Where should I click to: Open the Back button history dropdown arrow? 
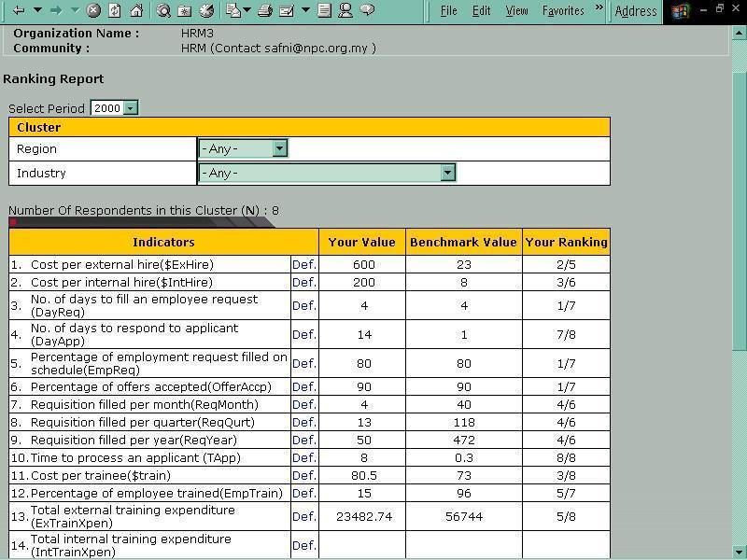(x=37, y=11)
